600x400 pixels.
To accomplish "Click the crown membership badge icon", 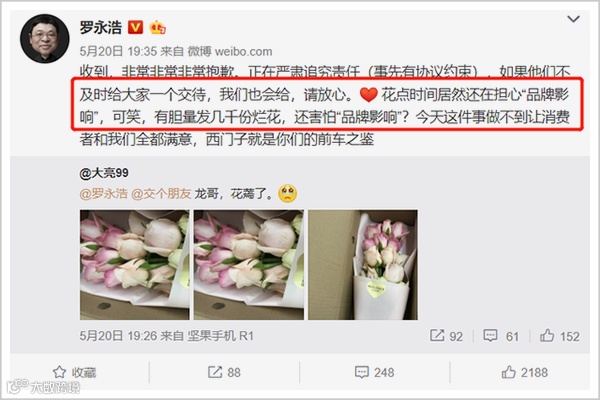I will pyautogui.click(x=157, y=27).
